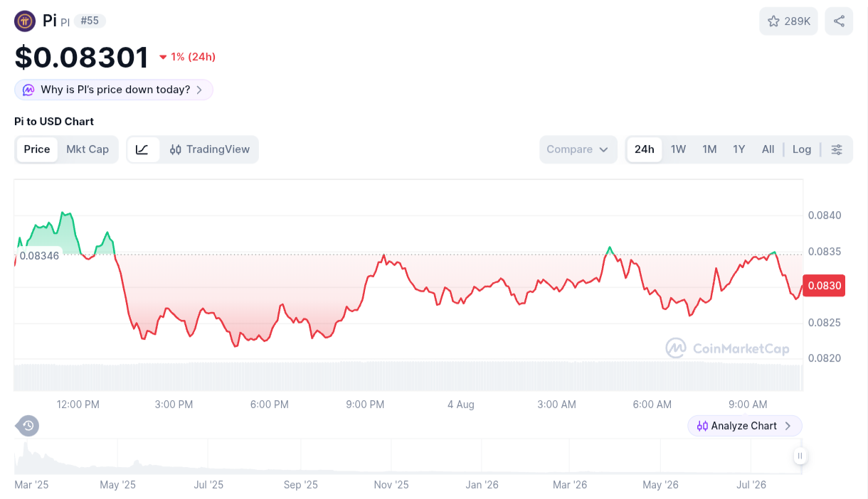The width and height of the screenshot is (868, 499).
Task: Toggle Log scale
Action: (x=802, y=149)
